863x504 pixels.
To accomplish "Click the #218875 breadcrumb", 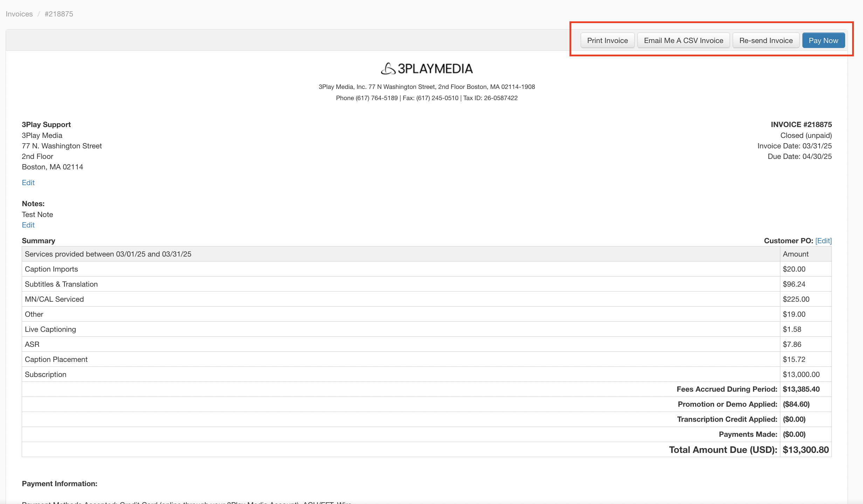I will (59, 14).
